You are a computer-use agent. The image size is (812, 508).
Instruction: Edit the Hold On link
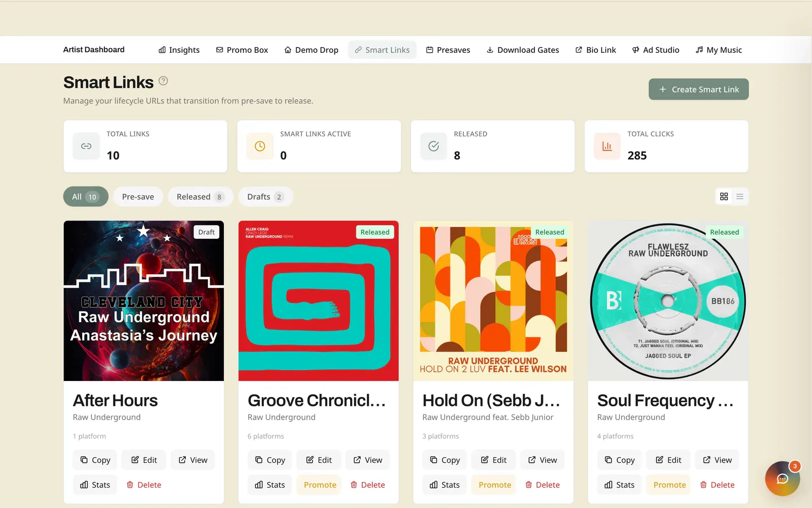click(x=493, y=460)
